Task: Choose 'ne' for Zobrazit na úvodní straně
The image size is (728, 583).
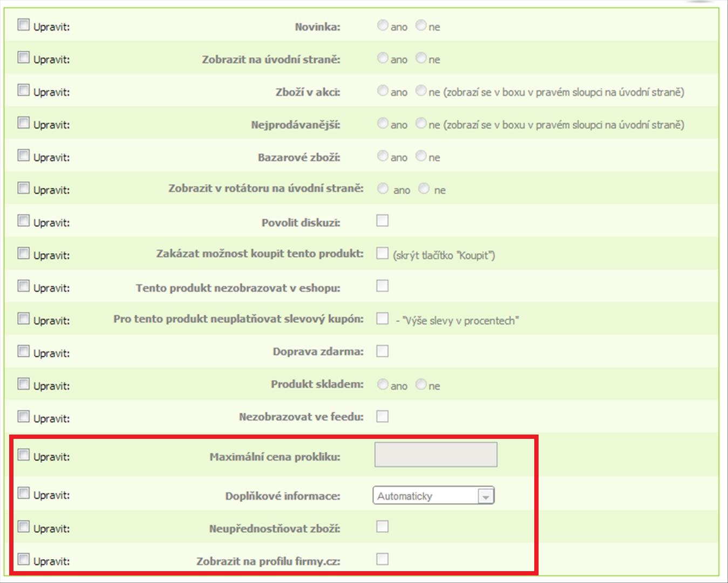Action: point(421,58)
